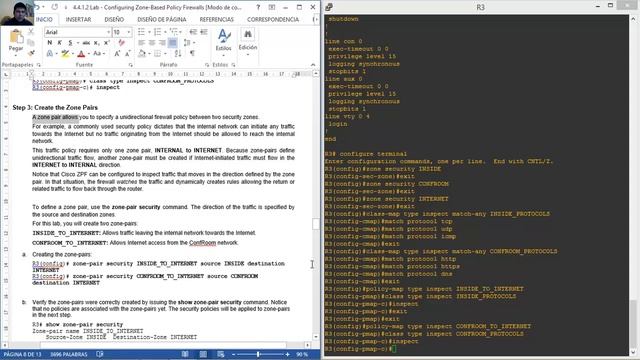Image resolution: width=640 pixels, height=360 pixels.
Task: Select the Format Painter brush icon
Action: (x=31, y=53)
